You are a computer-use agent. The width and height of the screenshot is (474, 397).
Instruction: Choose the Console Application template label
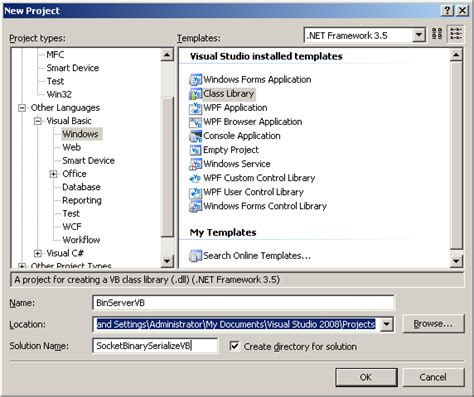tap(242, 136)
